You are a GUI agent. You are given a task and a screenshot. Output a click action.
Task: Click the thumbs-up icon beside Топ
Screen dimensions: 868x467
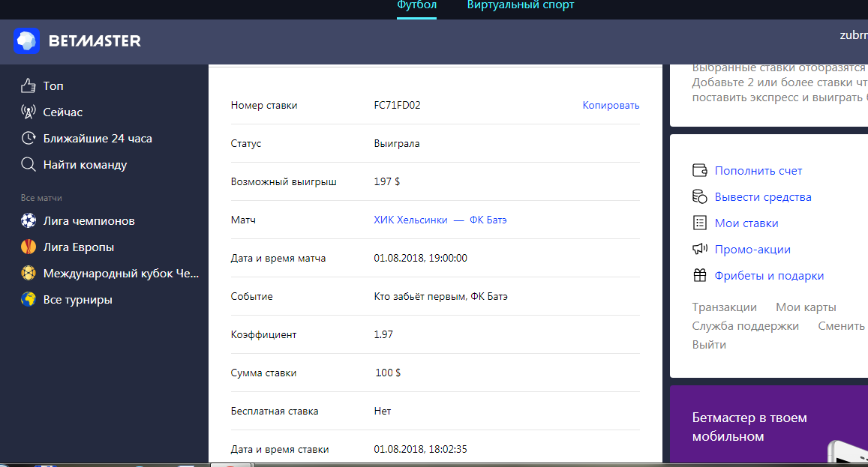(x=29, y=85)
